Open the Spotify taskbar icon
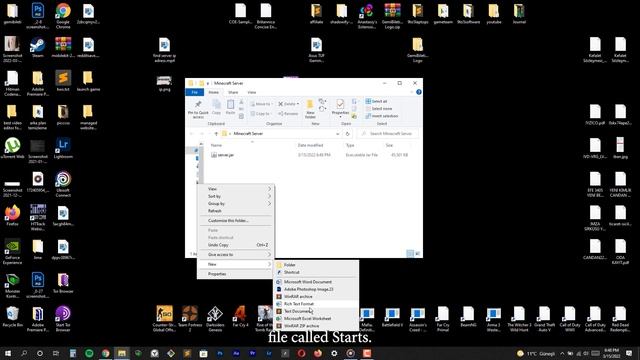Image resolution: width=640 pixels, height=360 pixels. tap(89, 353)
